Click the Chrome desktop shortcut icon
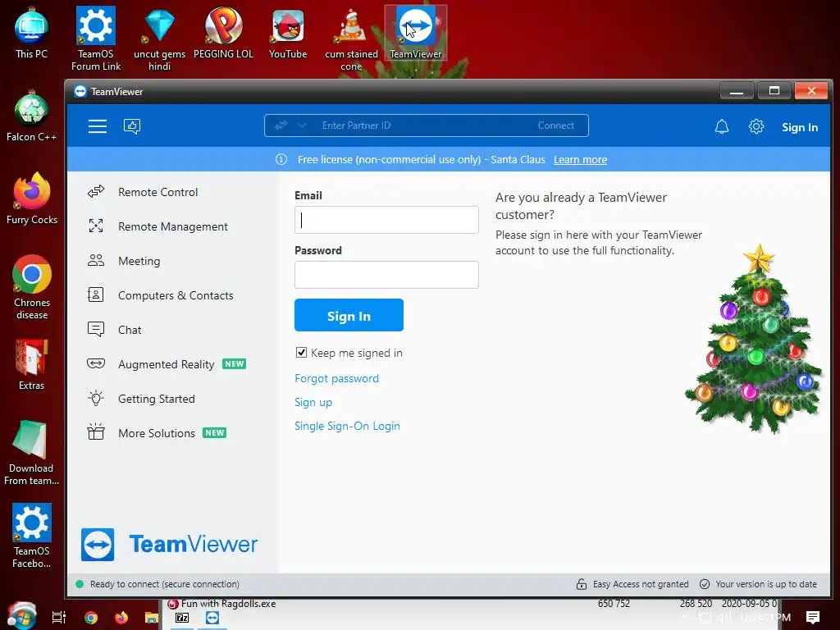Screen dimensions: 840x630 click(x=32, y=287)
